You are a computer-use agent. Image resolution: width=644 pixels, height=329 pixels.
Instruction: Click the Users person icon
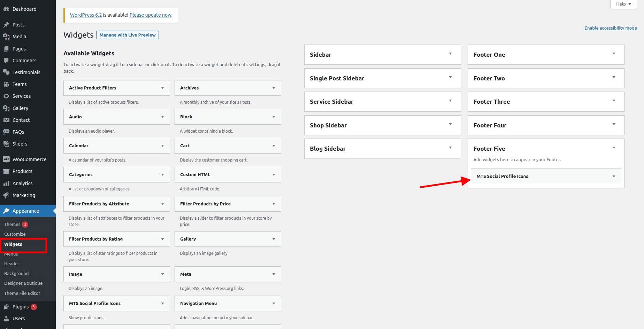[x=6, y=319]
